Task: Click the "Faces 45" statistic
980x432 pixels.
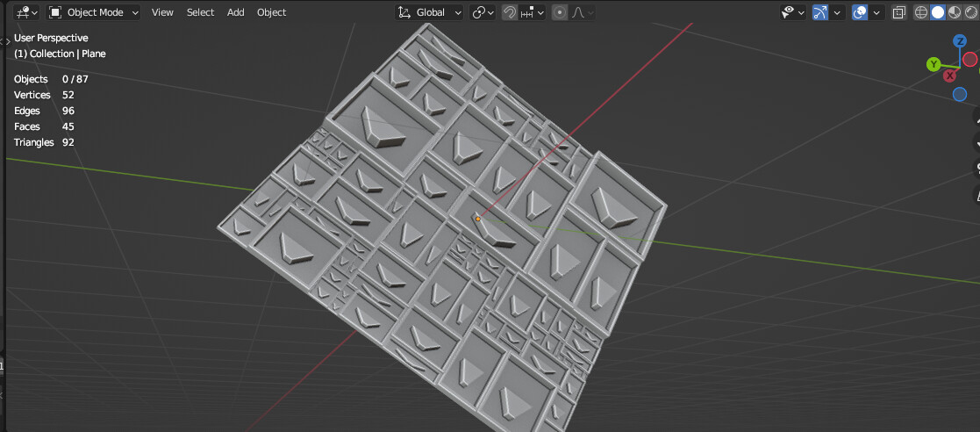Action: tap(44, 126)
